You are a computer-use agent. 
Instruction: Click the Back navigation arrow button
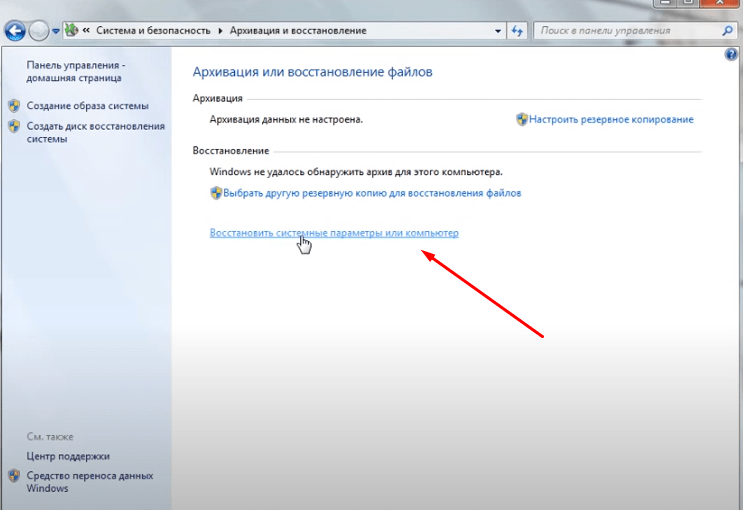(16, 31)
